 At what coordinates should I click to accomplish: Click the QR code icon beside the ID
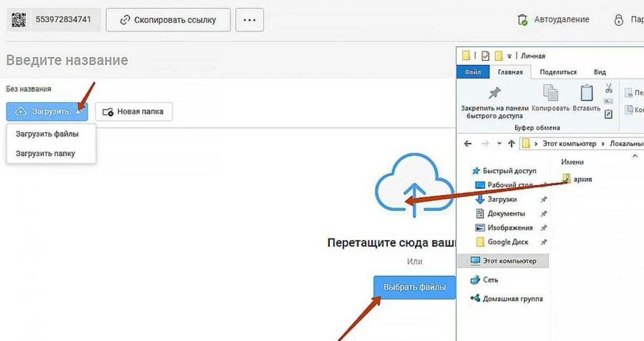coord(19,19)
